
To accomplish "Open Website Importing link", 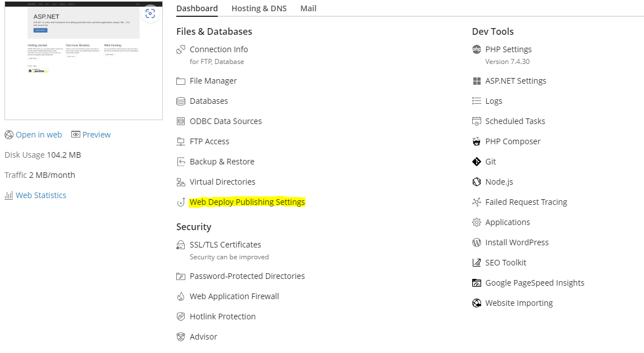I will [519, 303].
